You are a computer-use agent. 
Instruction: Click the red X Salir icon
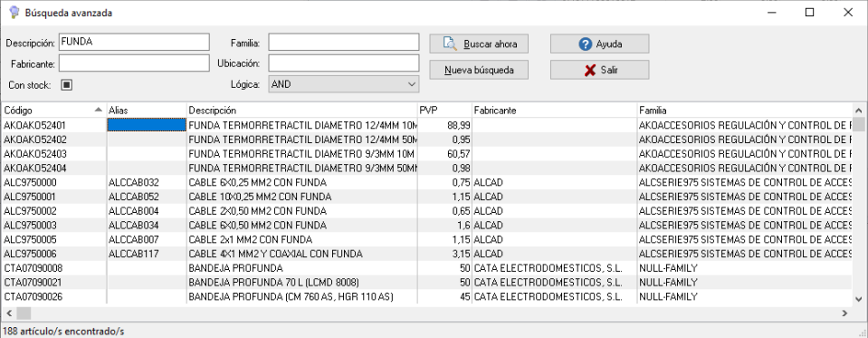click(x=590, y=71)
